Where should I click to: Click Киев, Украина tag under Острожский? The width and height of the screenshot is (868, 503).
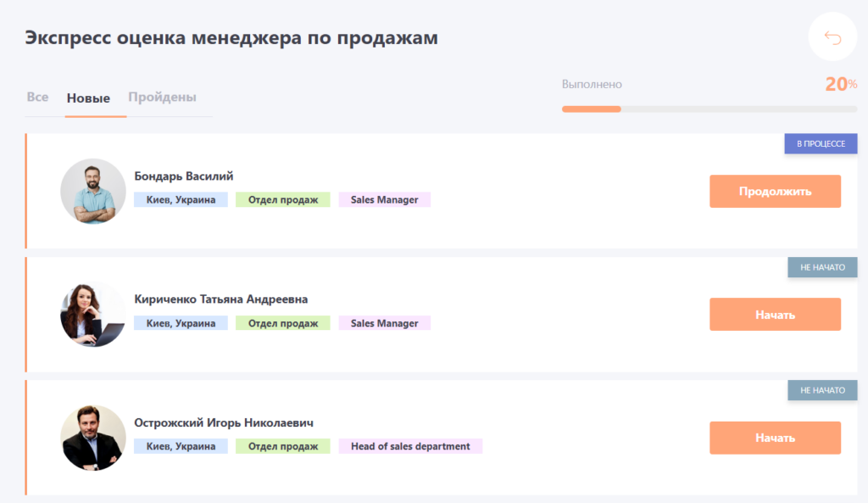(x=181, y=446)
